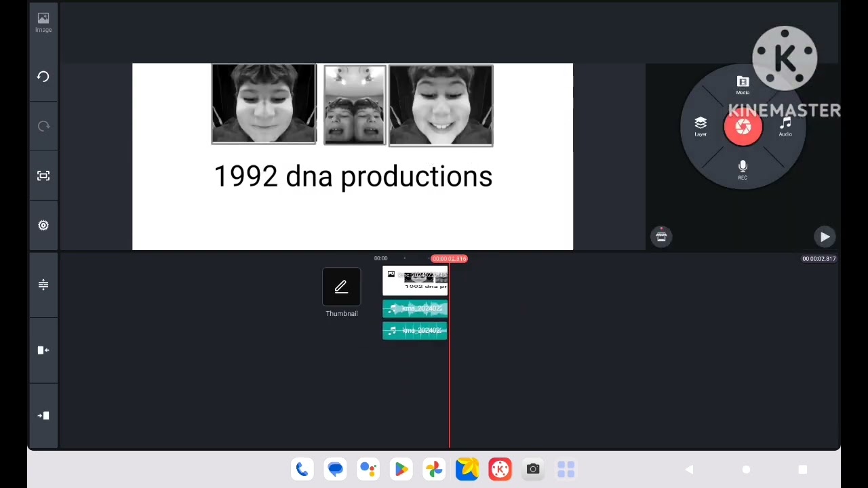The width and height of the screenshot is (868, 488).
Task: Jump to timeline start icon
Action: point(43,350)
